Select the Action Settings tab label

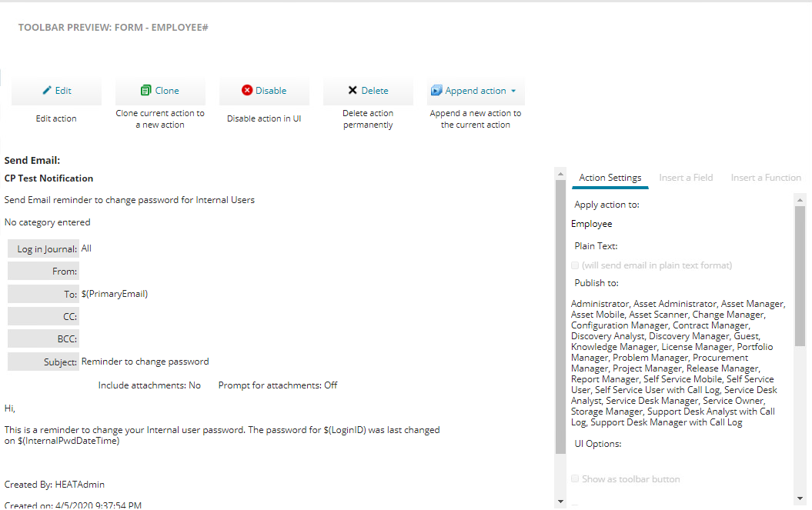pyautogui.click(x=610, y=178)
